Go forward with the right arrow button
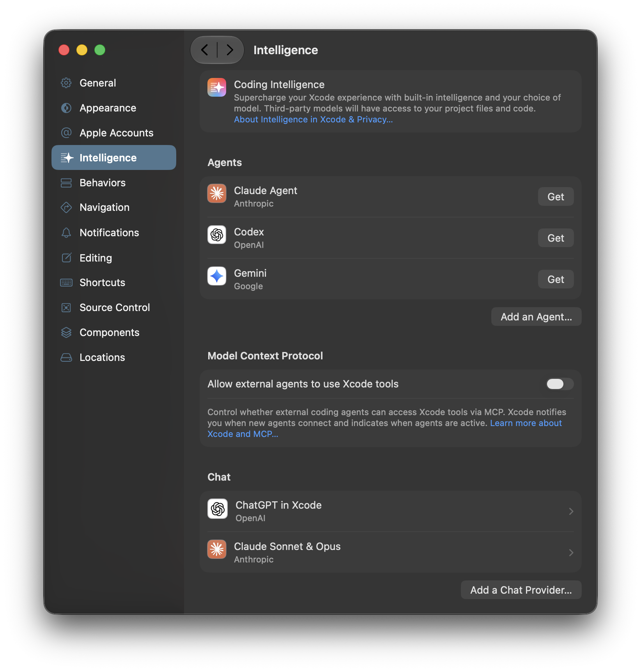The width and height of the screenshot is (641, 672). pos(230,50)
